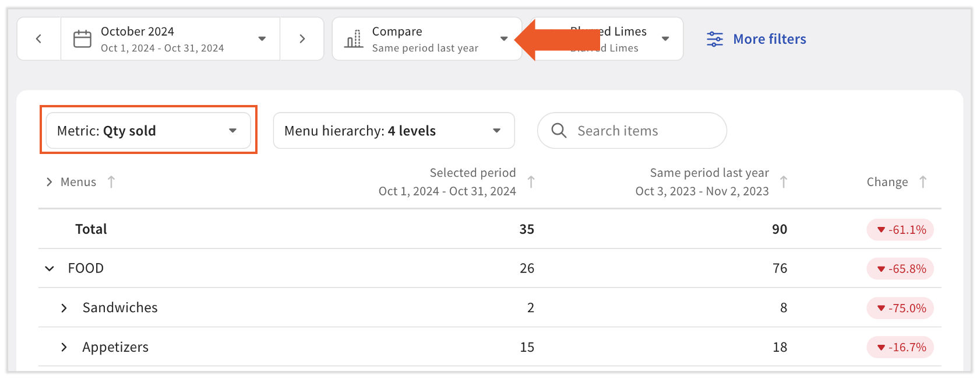Sort by Selected period column arrow
The width and height of the screenshot is (980, 378).
[531, 182]
